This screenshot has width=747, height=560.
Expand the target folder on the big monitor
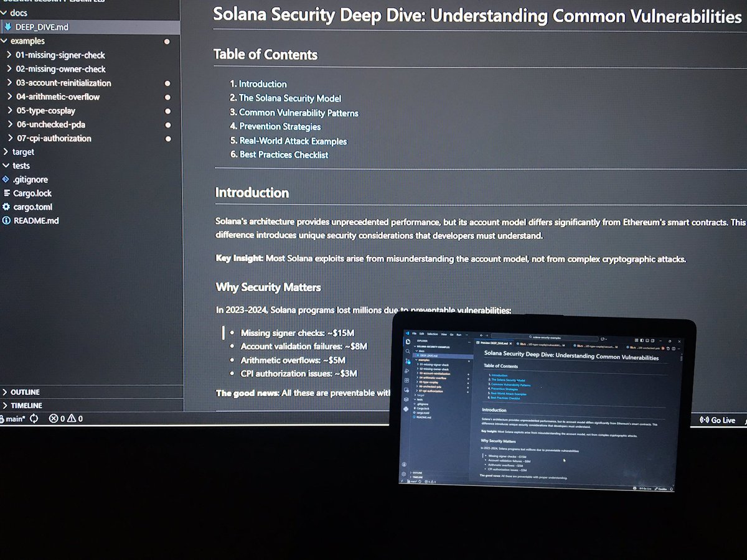coord(6,152)
